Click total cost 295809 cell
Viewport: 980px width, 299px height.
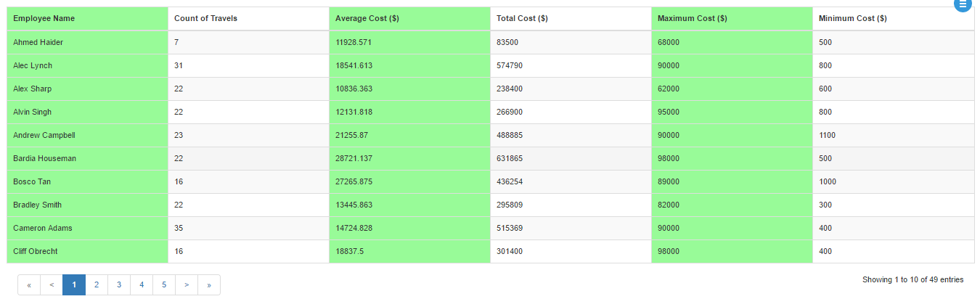click(x=571, y=205)
